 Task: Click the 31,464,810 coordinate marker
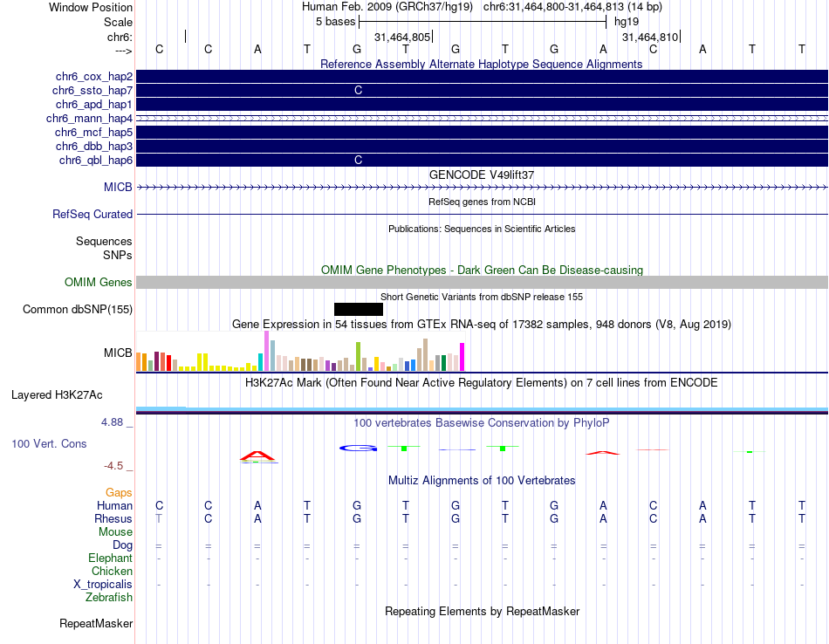(x=650, y=38)
